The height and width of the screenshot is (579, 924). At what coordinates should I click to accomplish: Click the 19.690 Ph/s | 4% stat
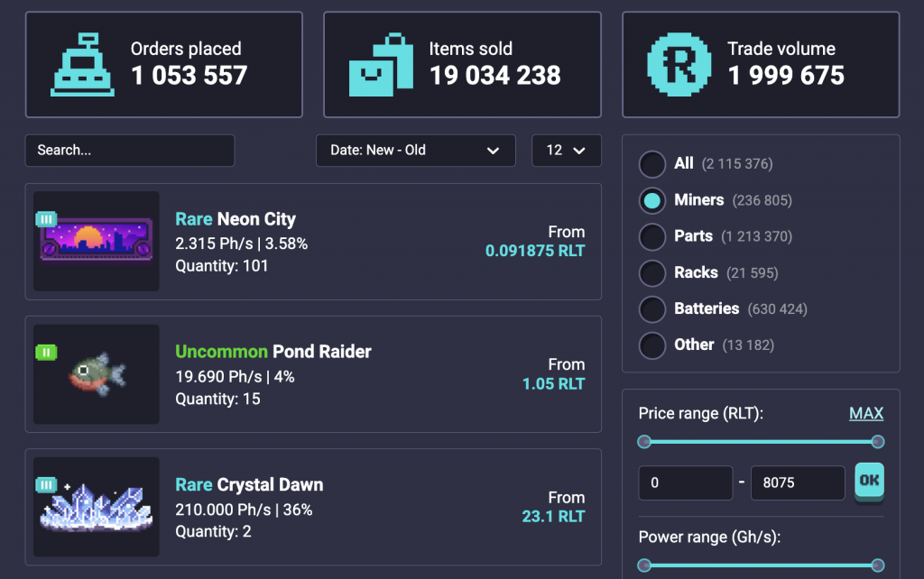[x=235, y=377]
